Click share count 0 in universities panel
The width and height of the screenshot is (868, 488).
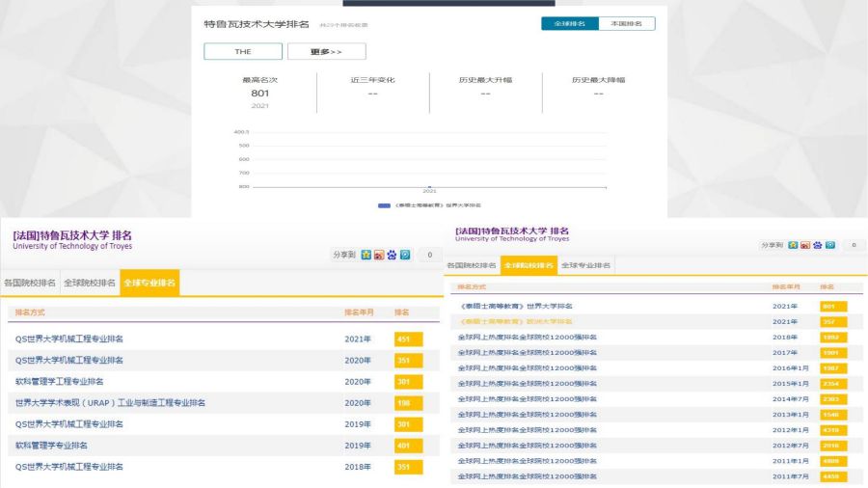point(854,245)
